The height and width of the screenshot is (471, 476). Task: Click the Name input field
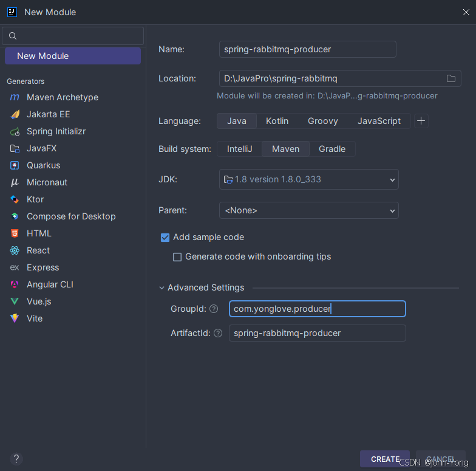307,49
